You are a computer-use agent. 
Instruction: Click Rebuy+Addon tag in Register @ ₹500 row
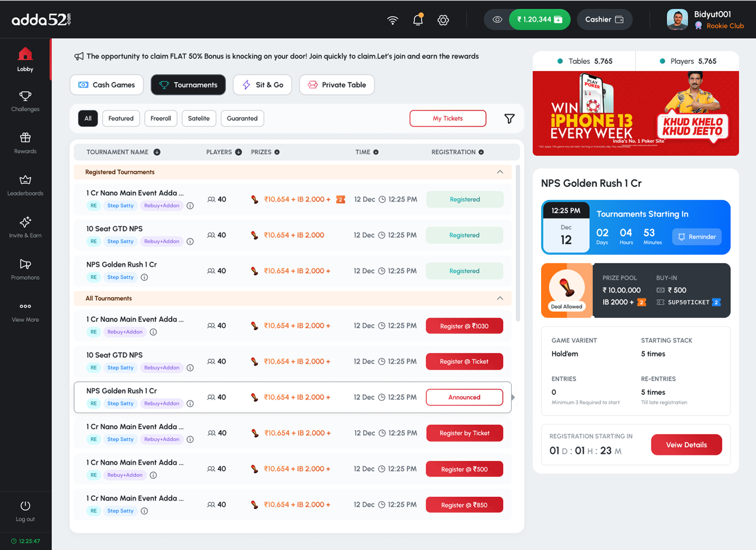tap(125, 475)
